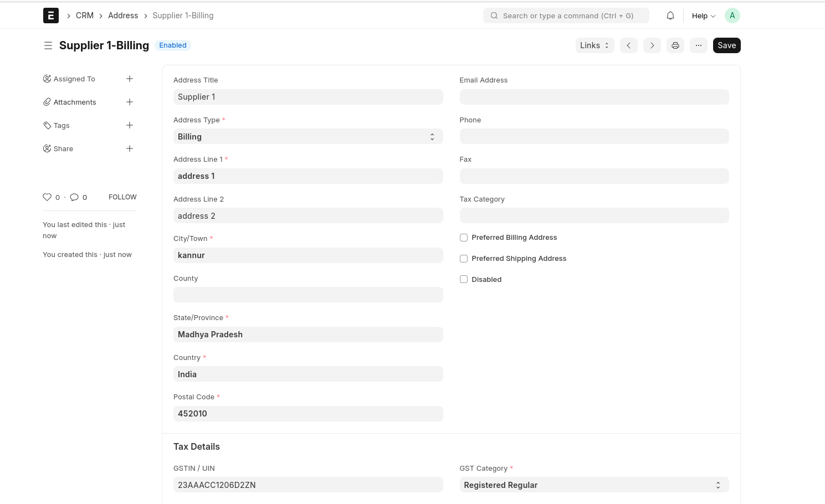Check Preferred Shipping Address
The image size is (825, 504).
[x=464, y=259]
